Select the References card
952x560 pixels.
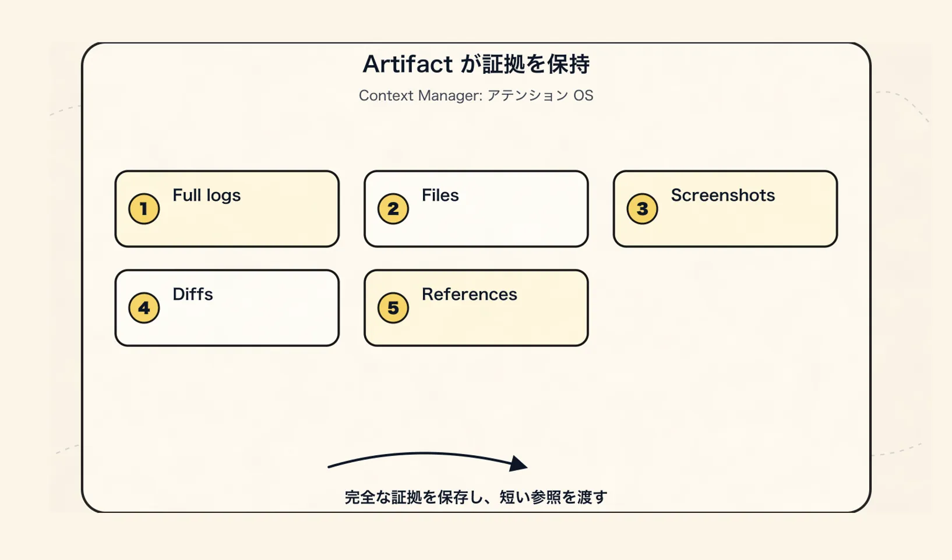pos(476,308)
